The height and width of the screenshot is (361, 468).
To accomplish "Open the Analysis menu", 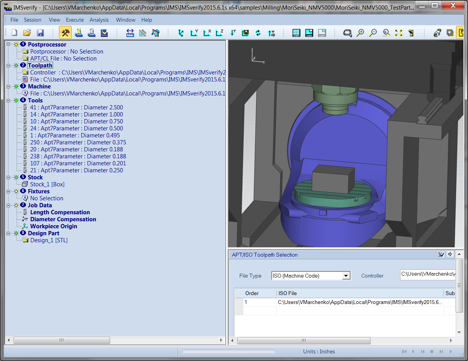I will tap(99, 20).
